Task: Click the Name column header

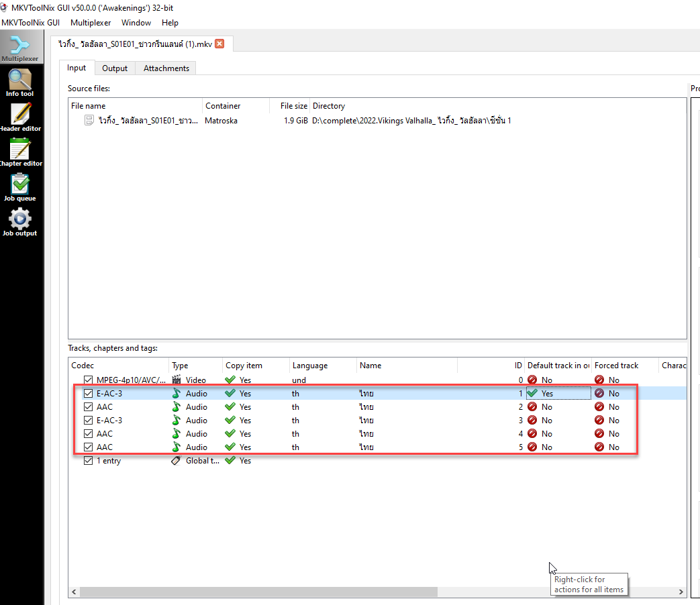Action: click(407, 366)
